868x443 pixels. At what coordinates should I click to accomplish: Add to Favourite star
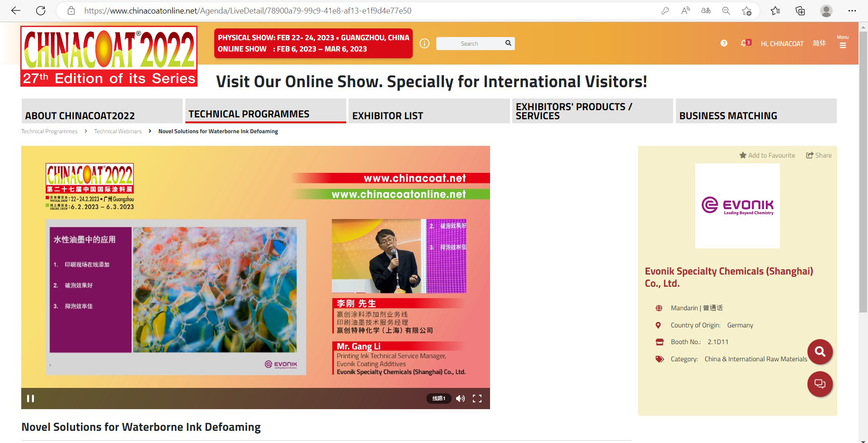pos(767,155)
